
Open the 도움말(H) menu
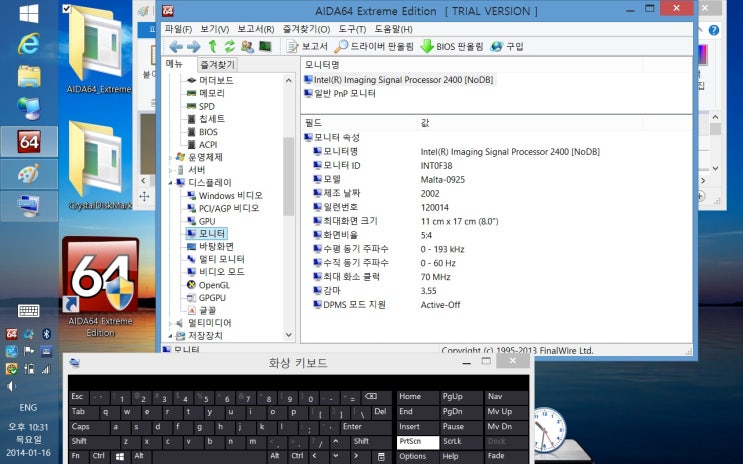(x=393, y=29)
